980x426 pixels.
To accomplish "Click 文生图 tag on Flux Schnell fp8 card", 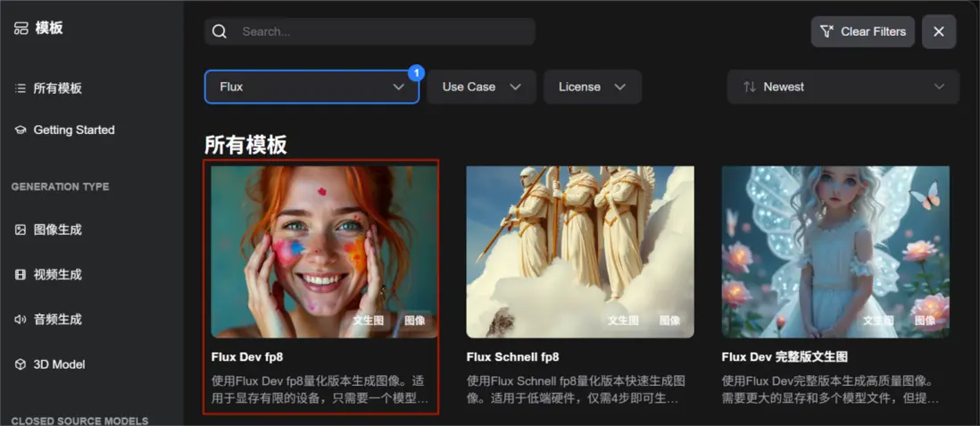I will tap(623, 321).
